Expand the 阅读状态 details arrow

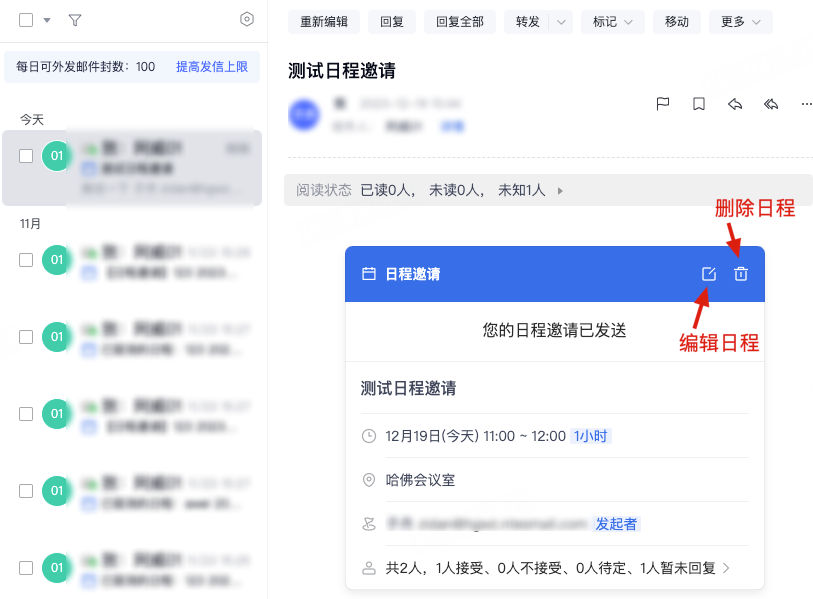tap(560, 191)
